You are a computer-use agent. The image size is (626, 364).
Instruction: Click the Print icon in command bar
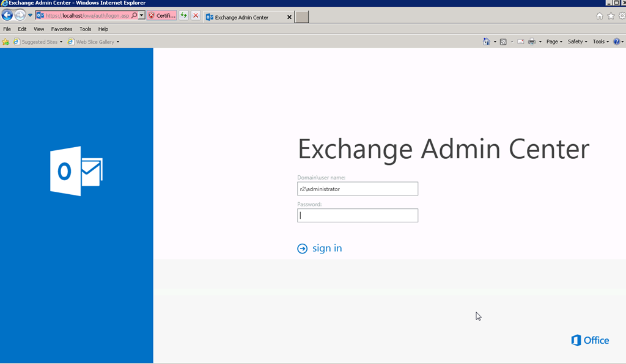tap(532, 42)
